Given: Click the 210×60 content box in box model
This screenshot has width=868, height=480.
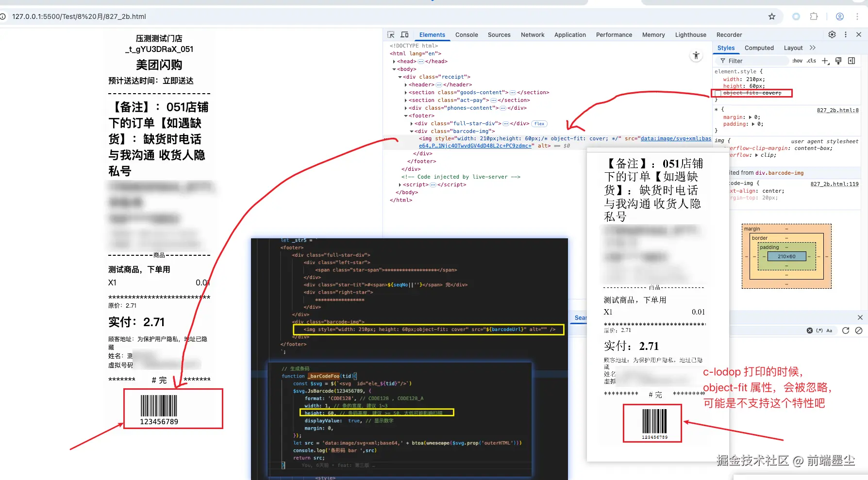Looking at the screenshot, I should coord(786,256).
